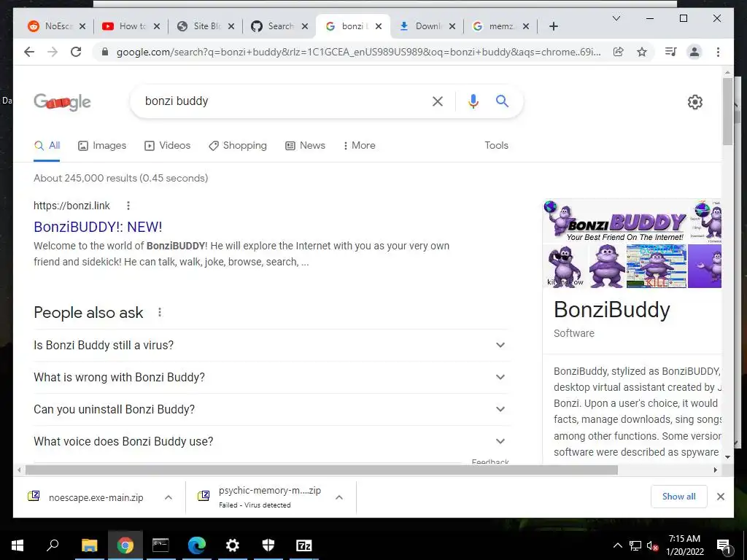Screen dimensions: 747x560
Task: Click the horizontal scrollbar thumb
Action: click(322, 470)
